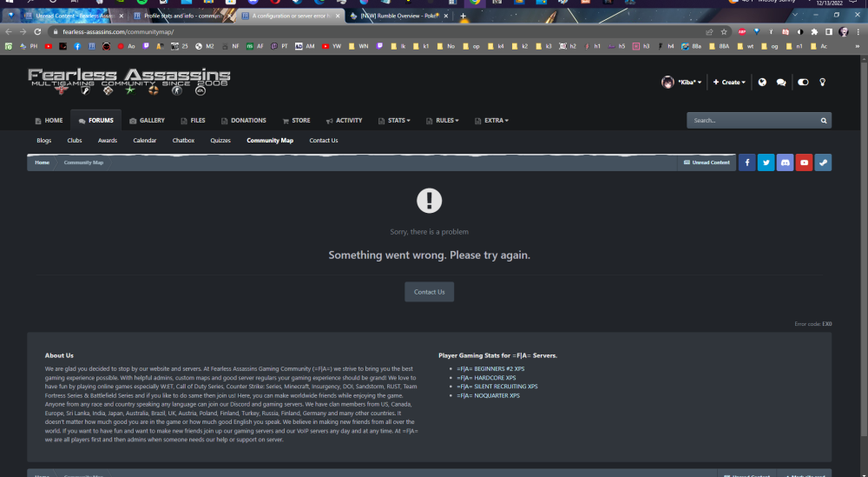Image resolution: width=868 pixels, height=477 pixels.
Task: Open Chrome profile avatar
Action: click(x=844, y=31)
